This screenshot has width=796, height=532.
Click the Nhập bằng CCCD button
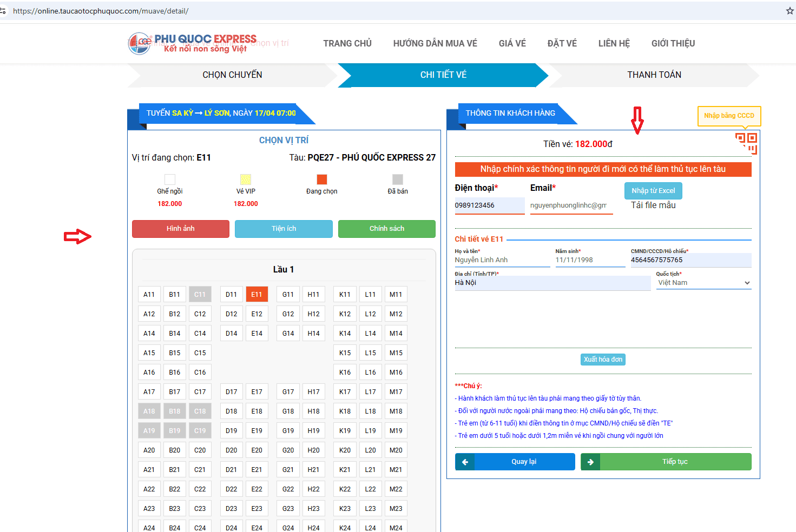[729, 116]
